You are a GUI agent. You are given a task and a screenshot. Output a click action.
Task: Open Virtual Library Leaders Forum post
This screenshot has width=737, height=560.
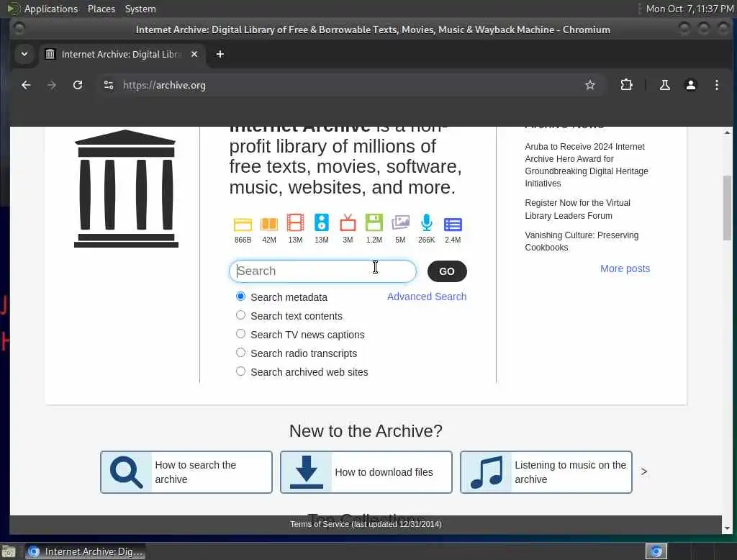click(x=577, y=209)
